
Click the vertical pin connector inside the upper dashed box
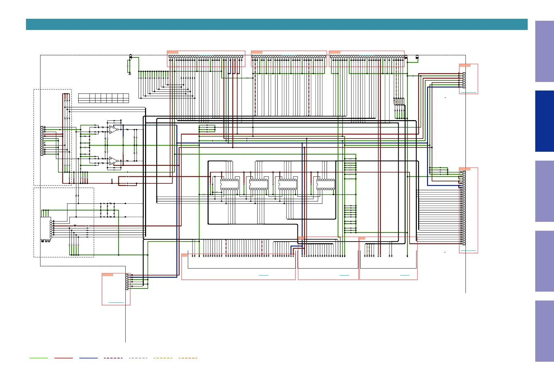42,141
